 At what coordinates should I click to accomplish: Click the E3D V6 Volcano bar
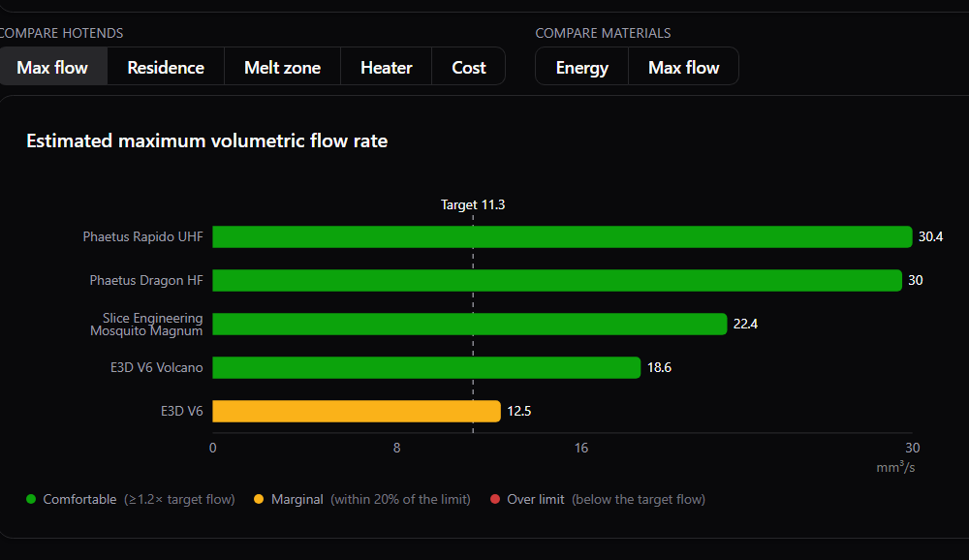click(x=426, y=368)
